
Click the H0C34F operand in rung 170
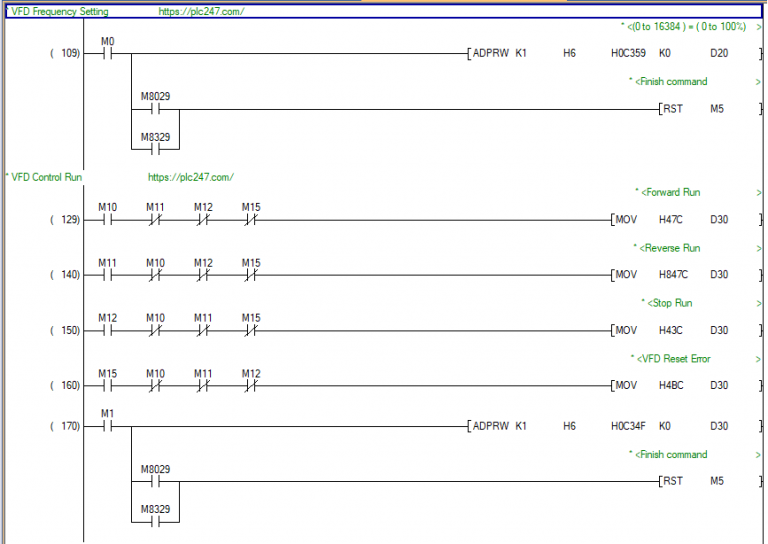628,426
